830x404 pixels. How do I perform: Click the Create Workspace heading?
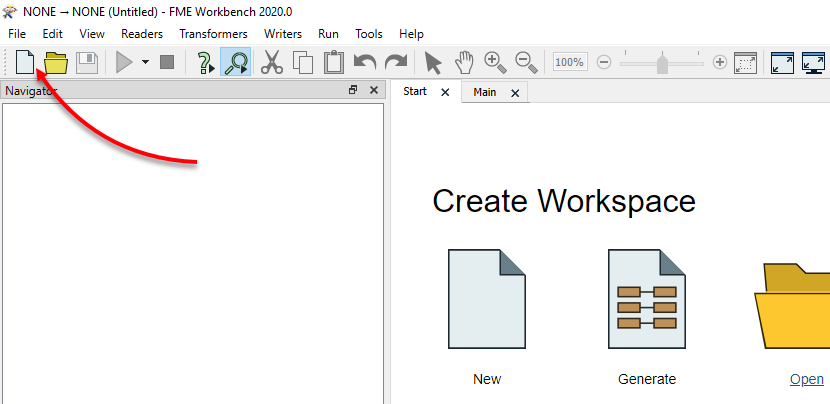click(x=564, y=201)
